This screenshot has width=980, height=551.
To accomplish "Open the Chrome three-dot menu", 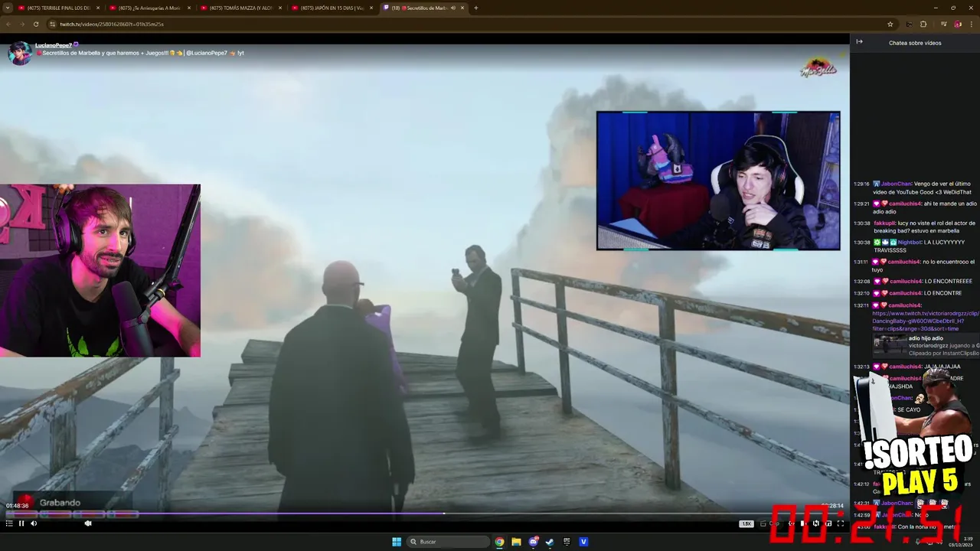I will pyautogui.click(x=972, y=24).
